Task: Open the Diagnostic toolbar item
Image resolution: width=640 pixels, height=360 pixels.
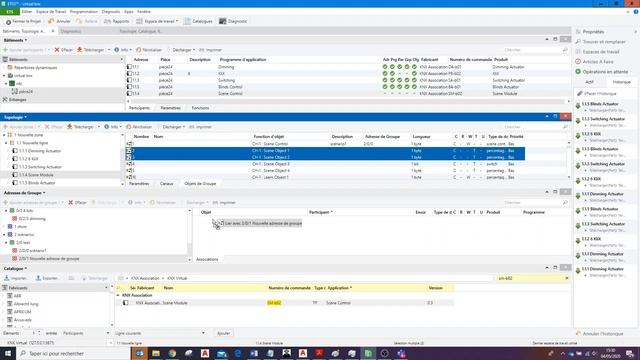Action: [x=233, y=21]
